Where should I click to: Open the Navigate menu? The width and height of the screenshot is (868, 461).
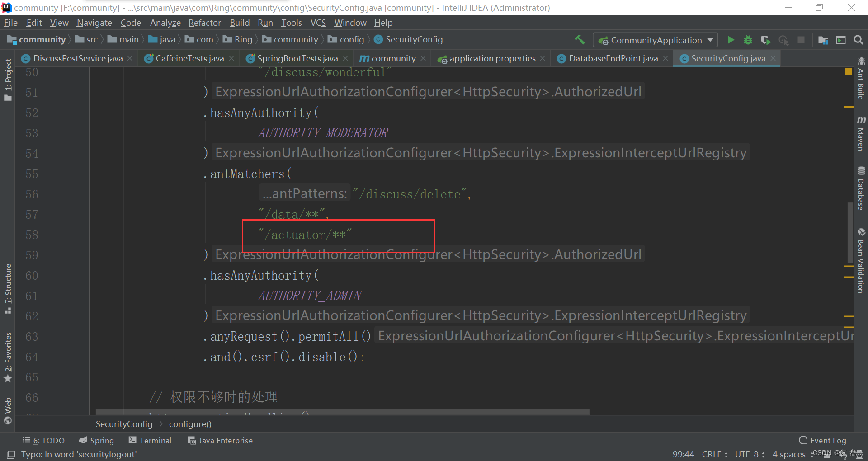click(94, 23)
